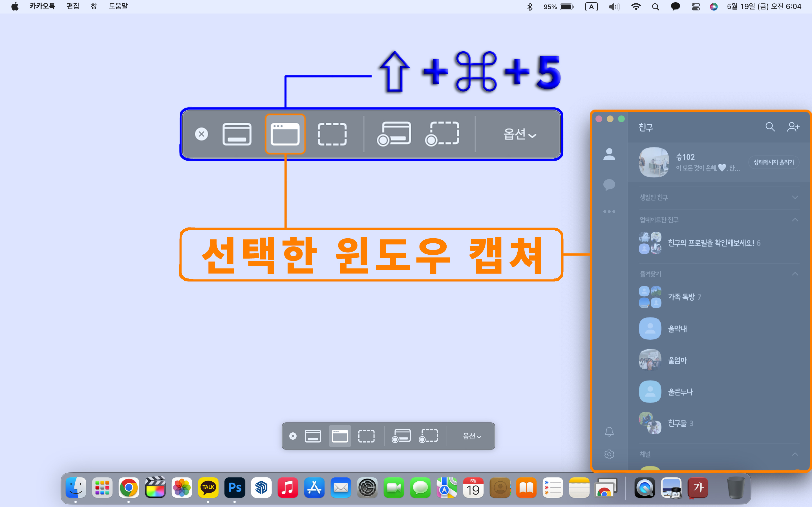This screenshot has width=812, height=507.
Task: Click the friend search magnifier icon
Action: click(770, 127)
